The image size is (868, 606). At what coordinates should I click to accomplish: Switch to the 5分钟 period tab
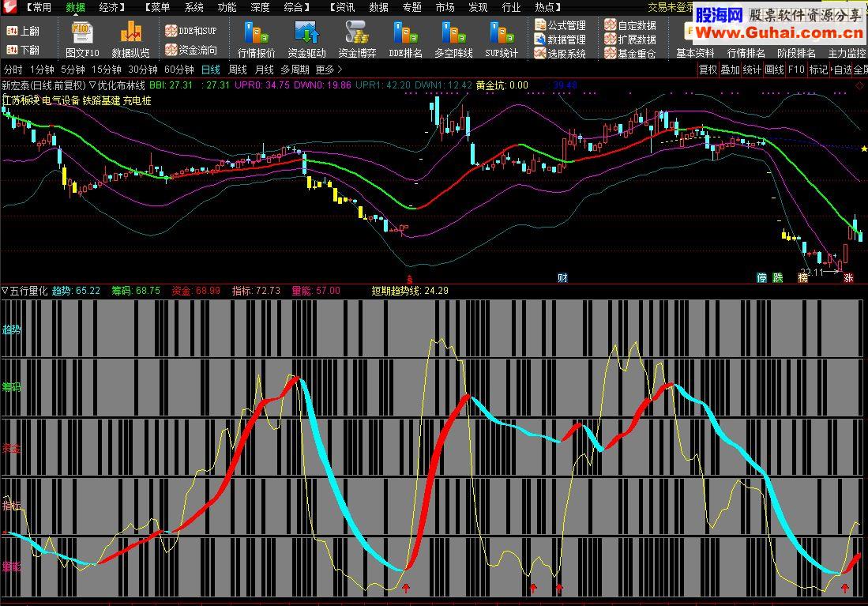click(73, 70)
